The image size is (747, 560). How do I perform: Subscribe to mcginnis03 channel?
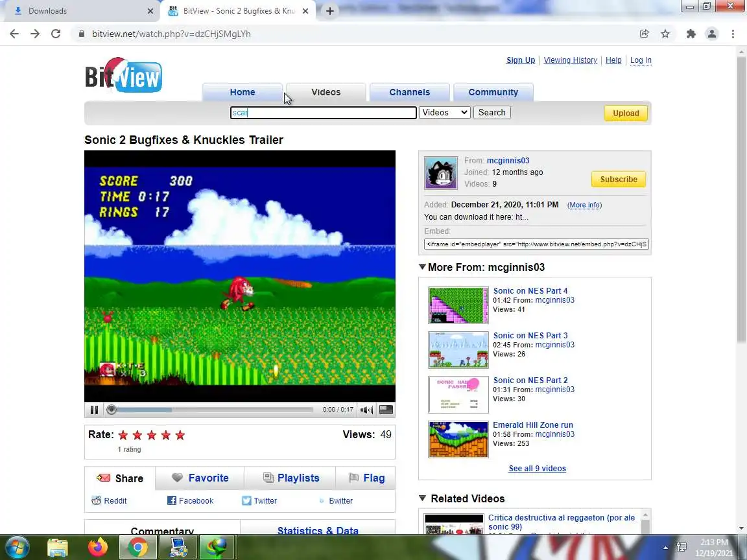pos(619,179)
